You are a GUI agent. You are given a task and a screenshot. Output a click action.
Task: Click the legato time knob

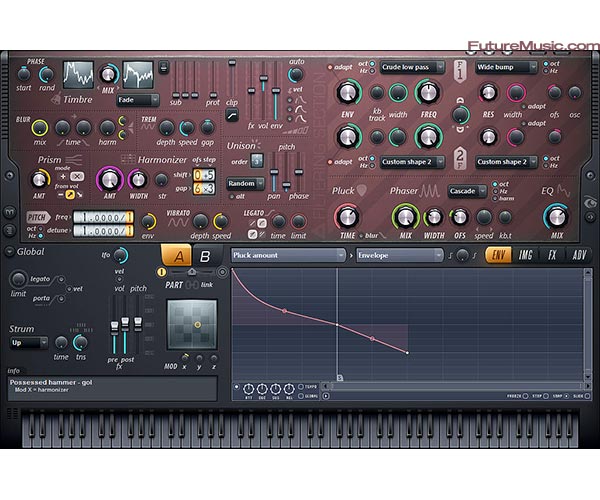point(278,221)
